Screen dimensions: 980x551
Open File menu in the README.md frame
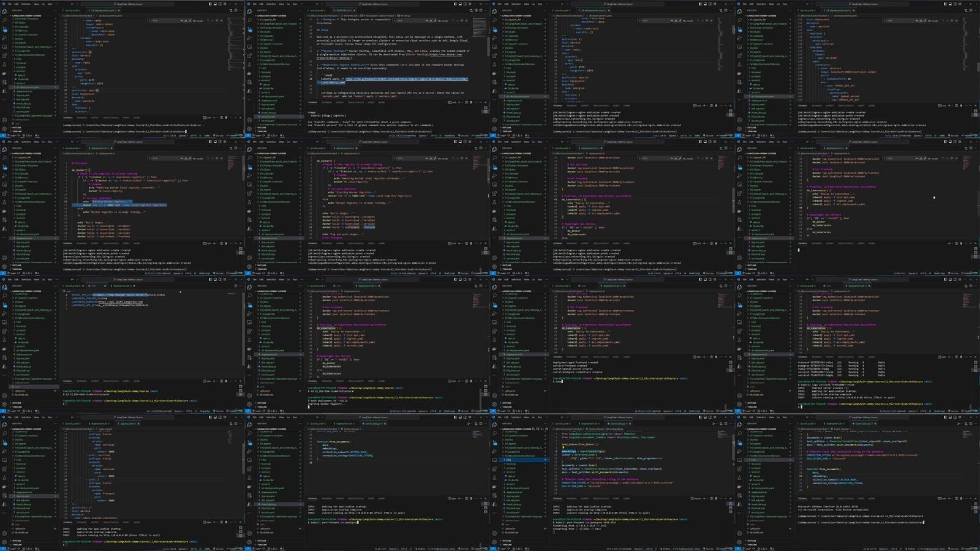pos(254,4)
